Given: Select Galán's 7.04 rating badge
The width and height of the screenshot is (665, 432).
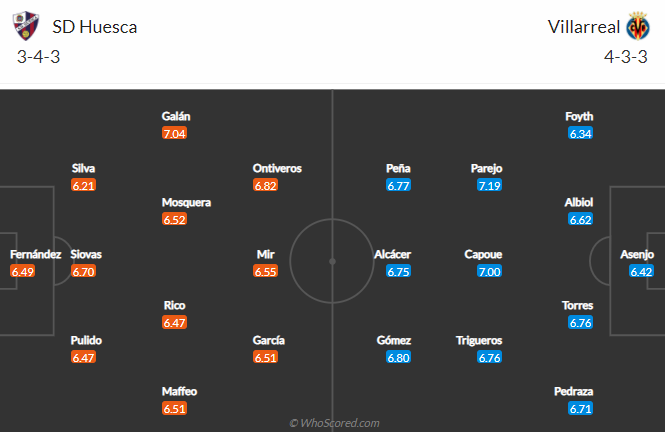Looking at the screenshot, I should 175,132.
